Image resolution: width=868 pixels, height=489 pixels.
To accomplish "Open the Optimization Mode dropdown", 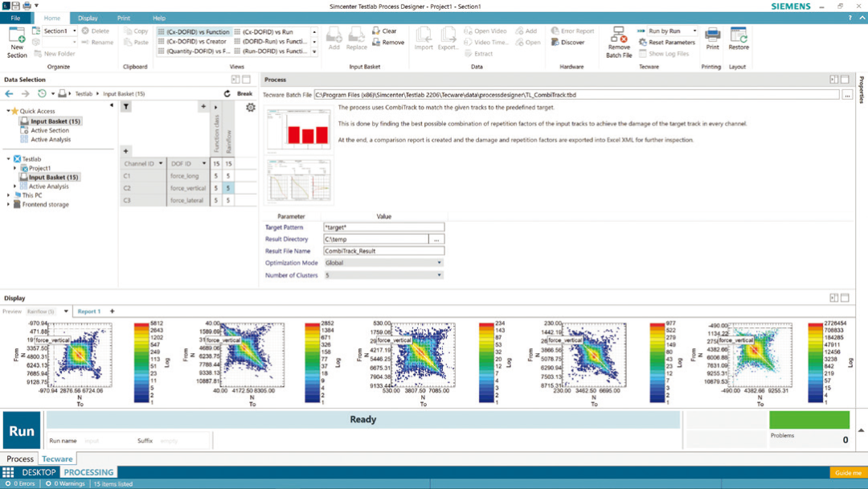I will [440, 263].
